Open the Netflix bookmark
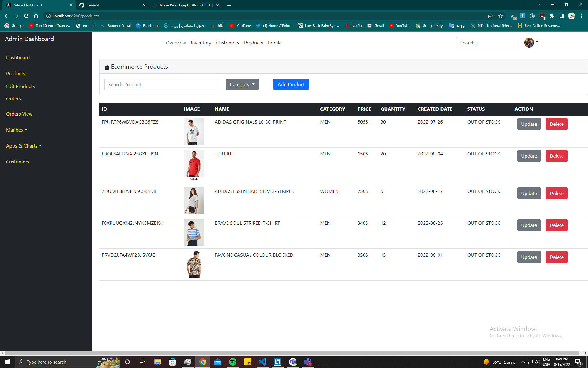Screen dimensions: 588x368 (354, 26)
